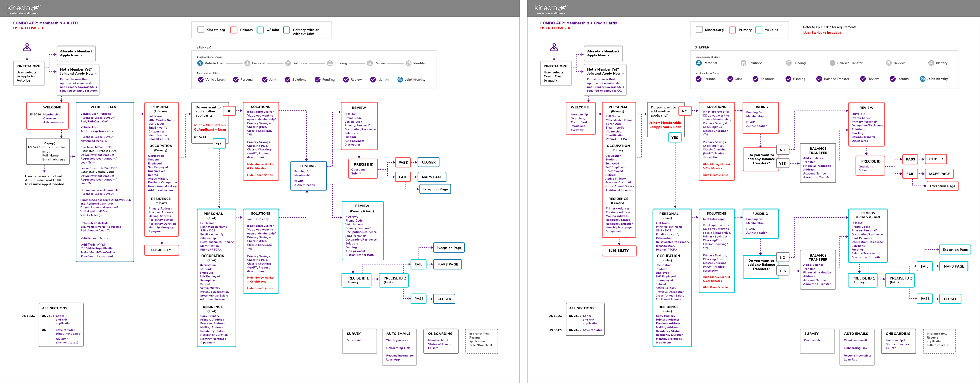
Task: Click Joint checkmark icon in AUTO flow stepper
Action: click(x=265, y=79)
